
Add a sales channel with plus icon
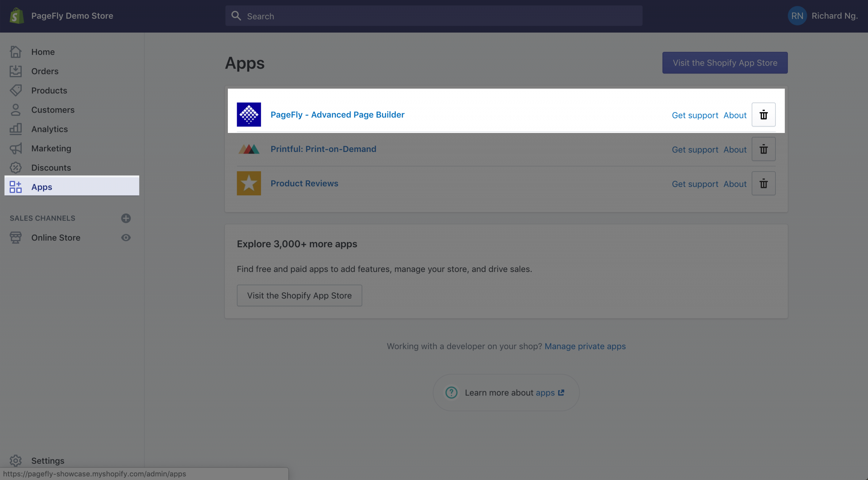126,218
